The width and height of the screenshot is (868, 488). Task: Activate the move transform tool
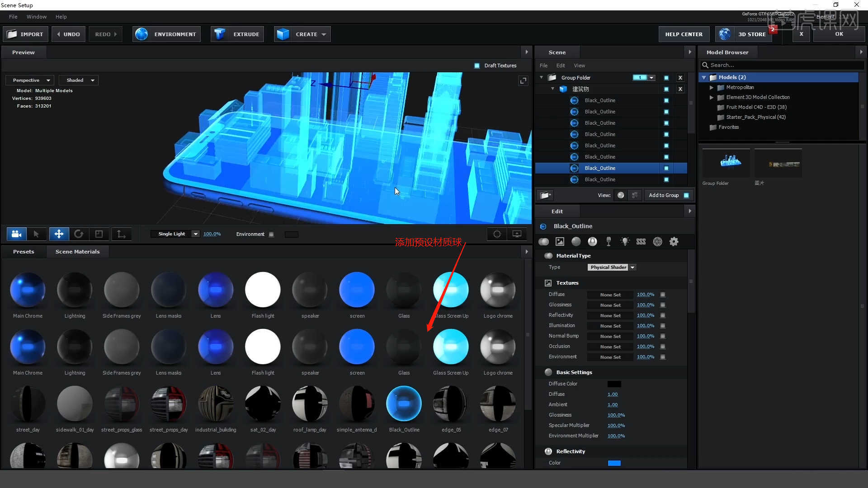click(59, 234)
